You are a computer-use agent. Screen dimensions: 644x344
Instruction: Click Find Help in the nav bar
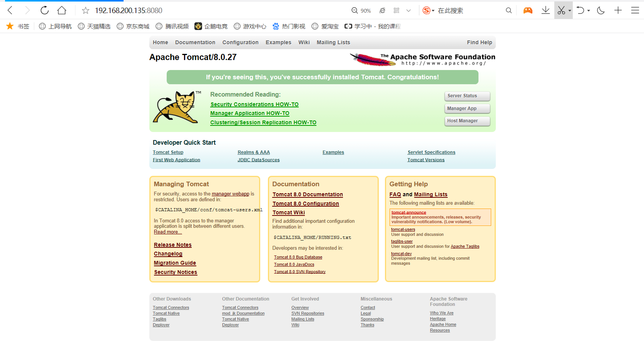click(480, 42)
